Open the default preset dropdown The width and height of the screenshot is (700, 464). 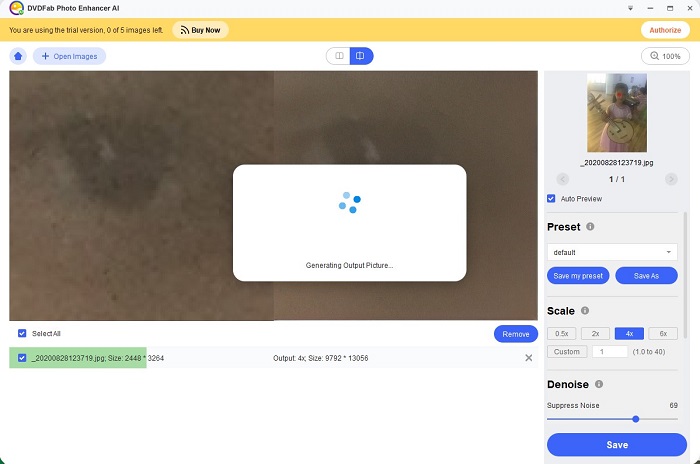coord(612,252)
